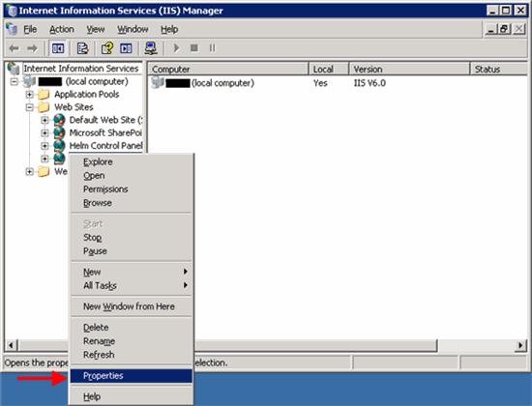Expand the Microsoft SharePoint site node
The height and width of the screenshot is (406, 532).
44,133
